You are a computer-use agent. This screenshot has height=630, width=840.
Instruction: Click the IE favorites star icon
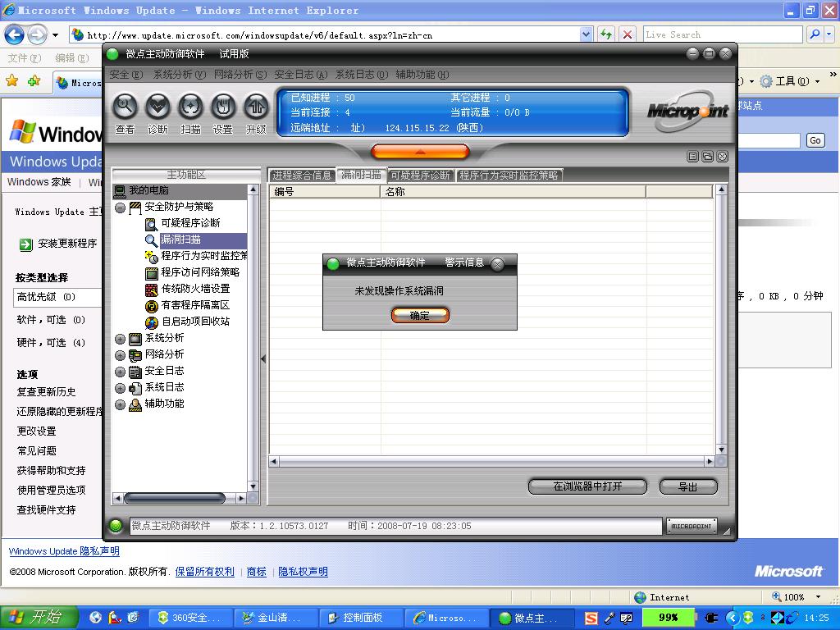(x=11, y=81)
